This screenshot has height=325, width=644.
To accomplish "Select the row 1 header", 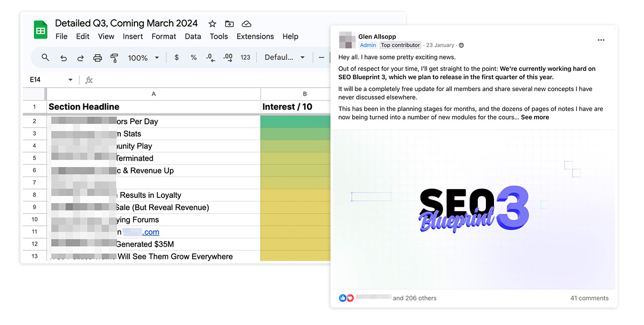I will (35, 107).
